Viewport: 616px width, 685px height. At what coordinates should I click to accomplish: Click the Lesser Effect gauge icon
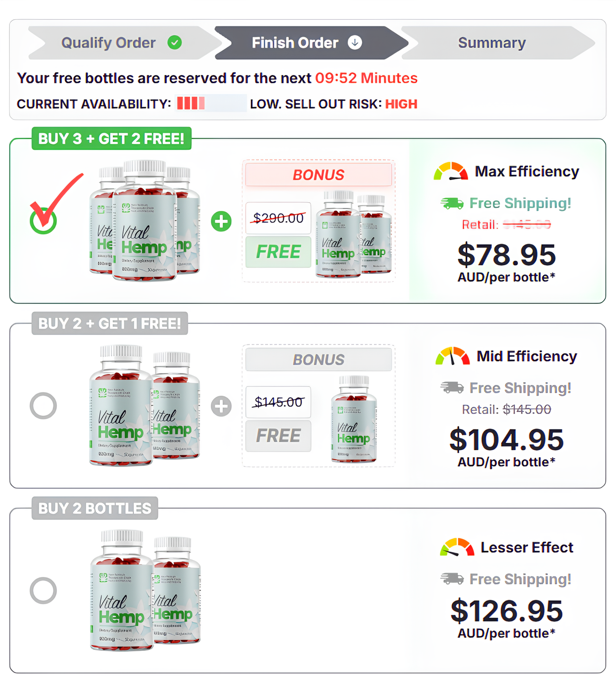click(x=457, y=547)
